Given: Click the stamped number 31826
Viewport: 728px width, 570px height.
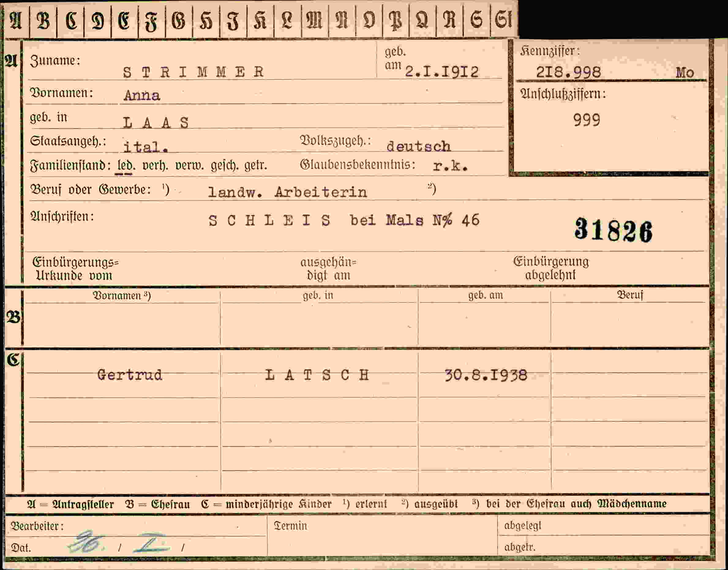Looking at the screenshot, I should tap(614, 230).
